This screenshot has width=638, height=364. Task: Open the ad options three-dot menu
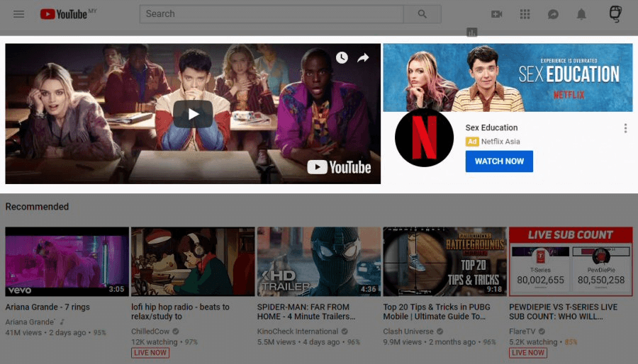[625, 128]
